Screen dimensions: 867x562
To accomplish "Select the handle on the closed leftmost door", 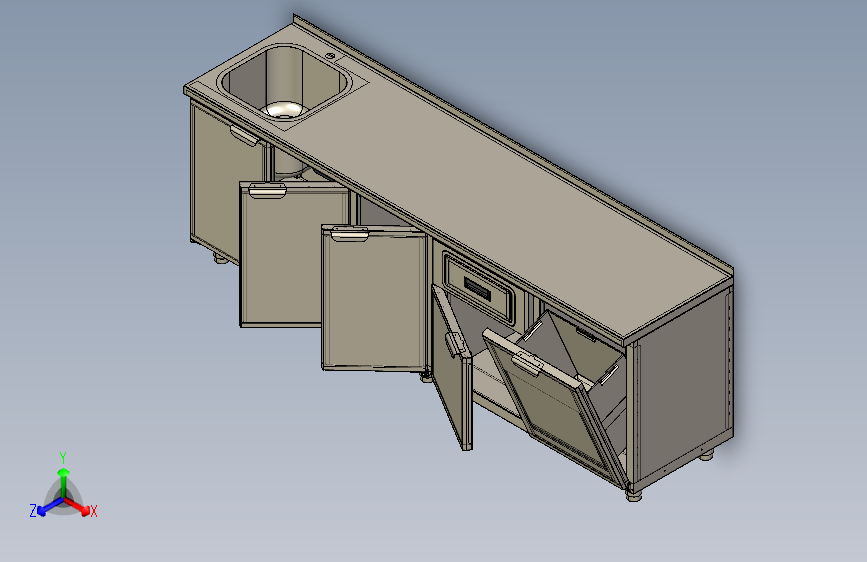I will point(244,136).
